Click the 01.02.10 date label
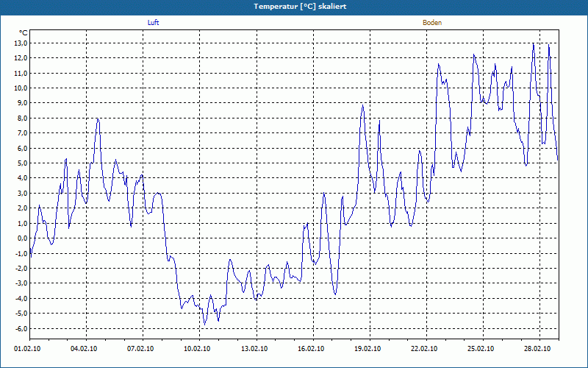The image size is (588, 368). [x=27, y=349]
